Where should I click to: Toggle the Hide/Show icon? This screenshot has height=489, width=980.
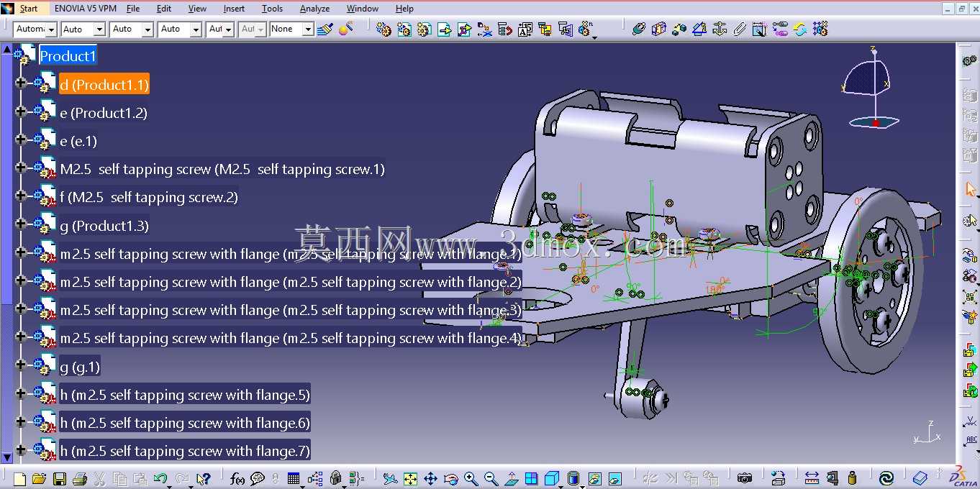point(594,478)
